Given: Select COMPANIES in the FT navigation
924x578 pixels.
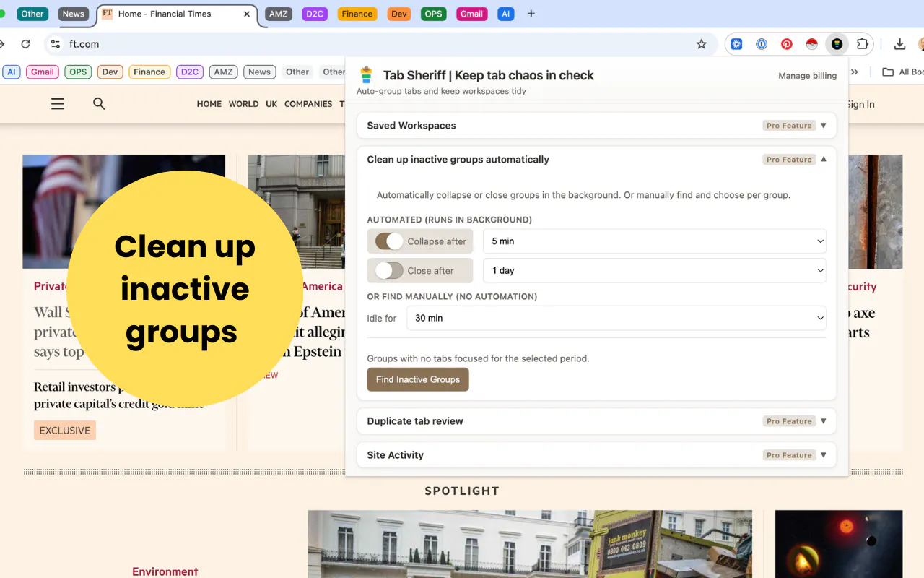Looking at the screenshot, I should point(308,104).
